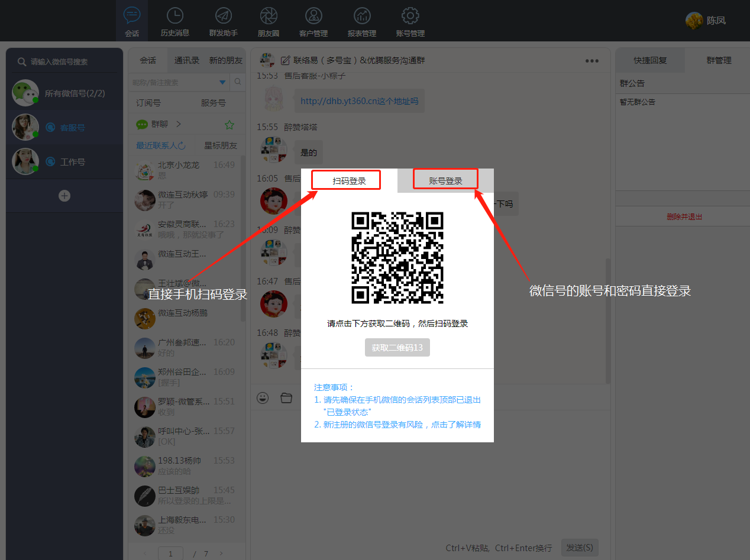Select the 客服号 account
Image resolution: width=750 pixels, height=560 pixels.
[64, 127]
